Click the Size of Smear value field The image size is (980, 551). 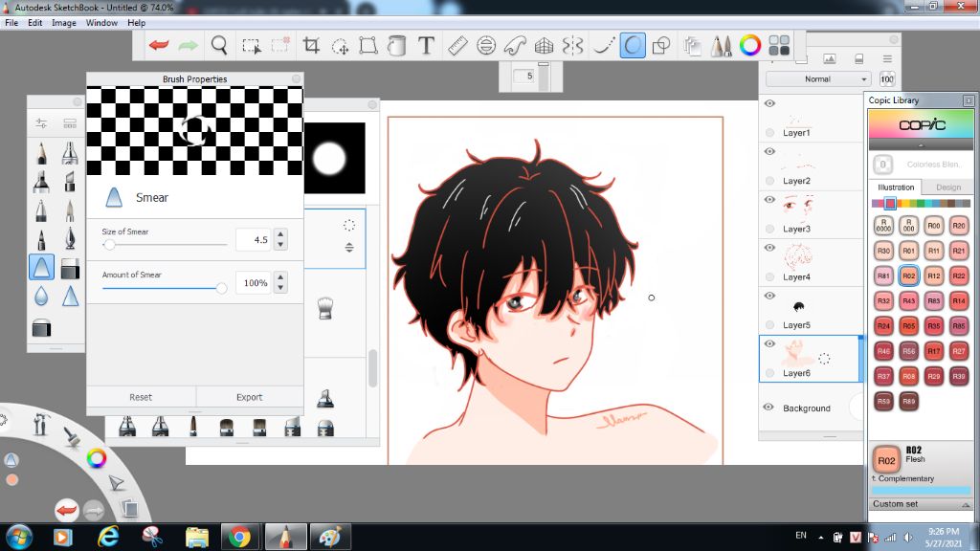tap(255, 240)
